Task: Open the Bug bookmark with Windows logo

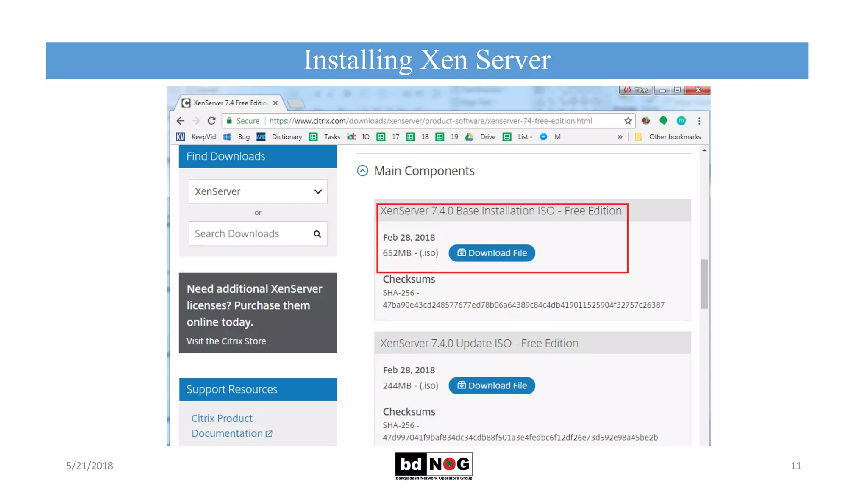Action: click(x=236, y=137)
